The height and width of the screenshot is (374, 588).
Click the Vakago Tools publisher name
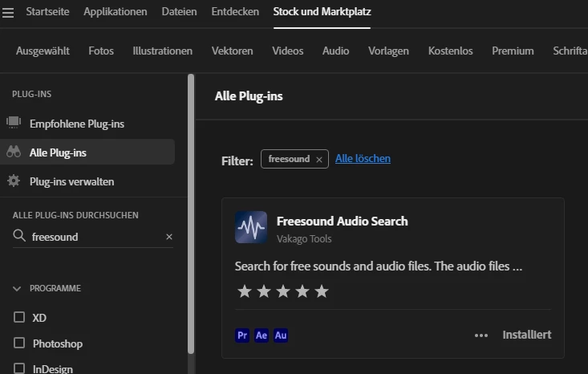coord(304,238)
